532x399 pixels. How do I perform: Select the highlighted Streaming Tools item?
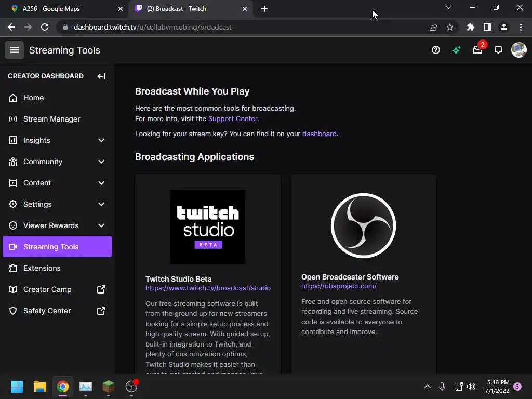click(57, 247)
